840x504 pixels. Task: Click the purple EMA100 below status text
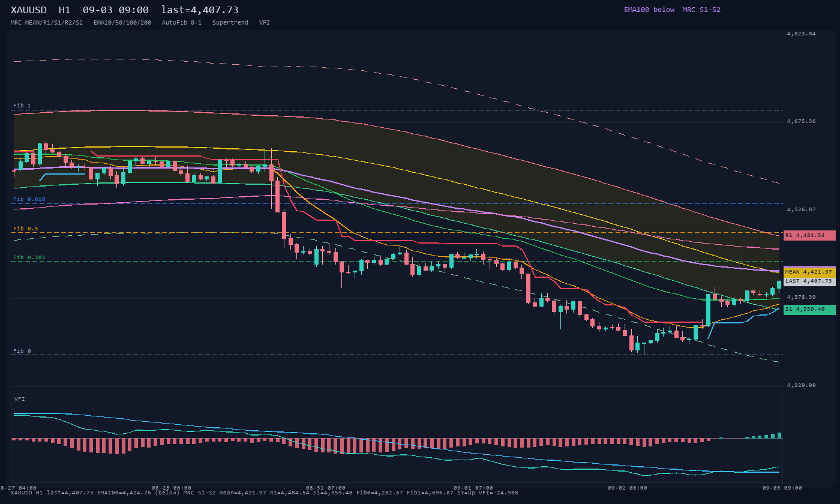[x=649, y=10]
